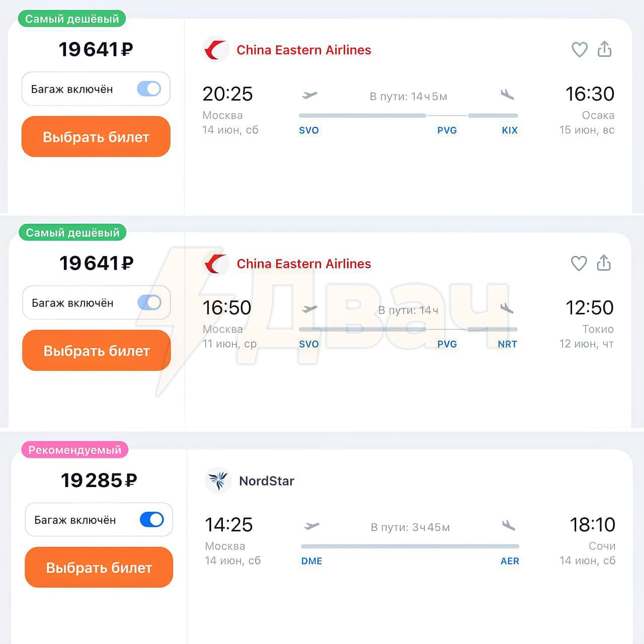The image size is (644, 644).
Task: Favorite the Moscow–Tokyo flight with heart icon
Action: (579, 263)
